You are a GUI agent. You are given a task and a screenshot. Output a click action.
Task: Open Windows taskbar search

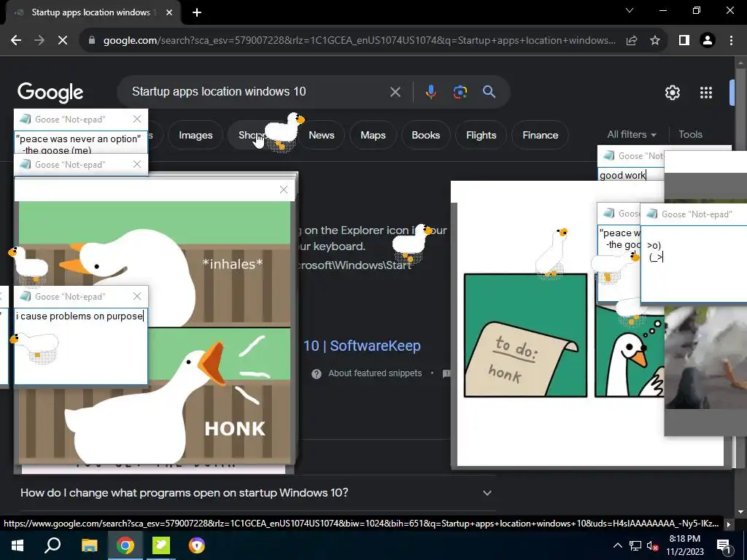[53, 545]
